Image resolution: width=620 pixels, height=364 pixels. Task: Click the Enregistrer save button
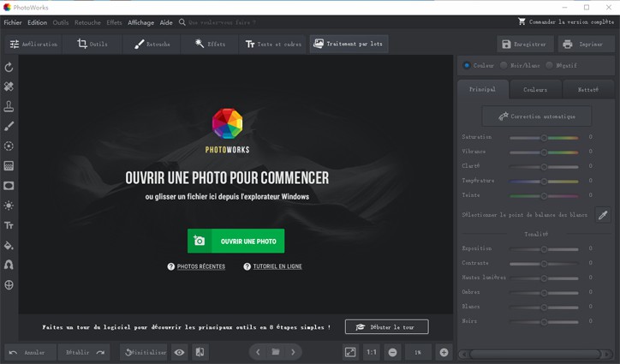[x=525, y=45]
